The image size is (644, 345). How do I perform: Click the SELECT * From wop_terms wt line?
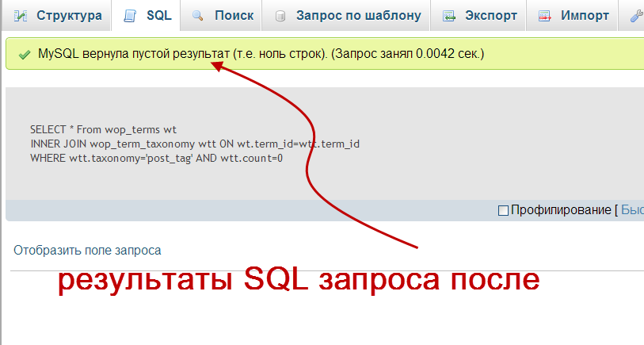point(103,129)
